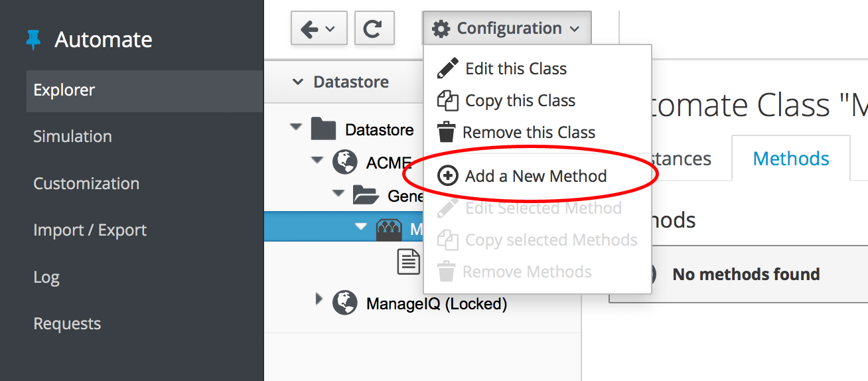Collapse the Datastore root tree node

tap(296, 127)
